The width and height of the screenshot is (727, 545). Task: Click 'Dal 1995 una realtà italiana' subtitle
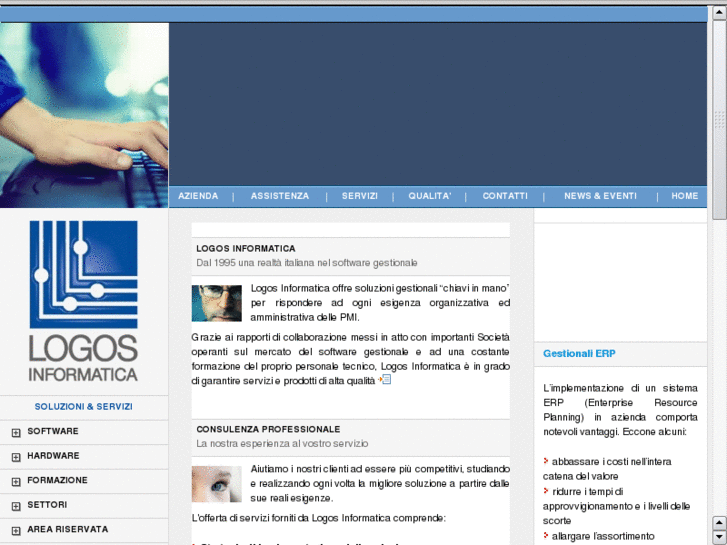coord(306,263)
